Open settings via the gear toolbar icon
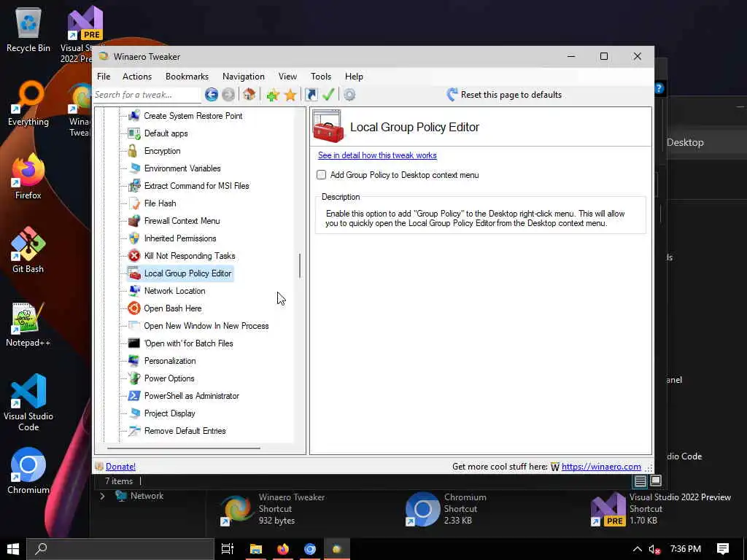 click(349, 95)
